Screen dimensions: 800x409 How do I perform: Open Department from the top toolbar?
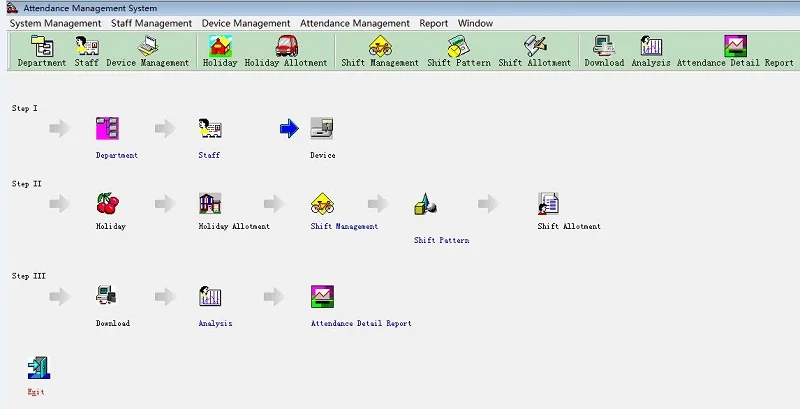(x=42, y=50)
